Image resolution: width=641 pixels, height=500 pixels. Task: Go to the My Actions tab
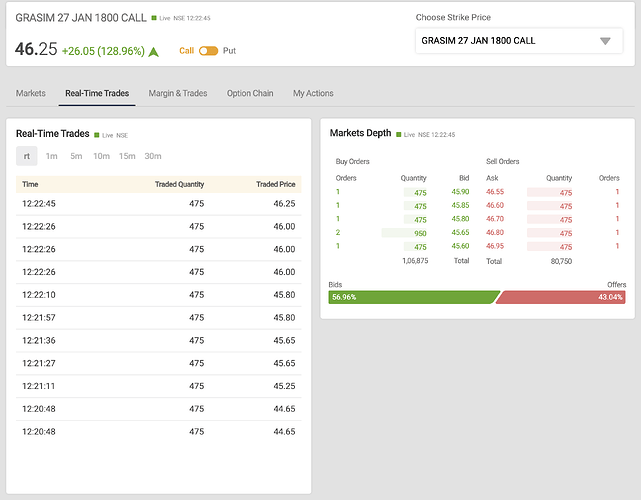[x=313, y=93]
